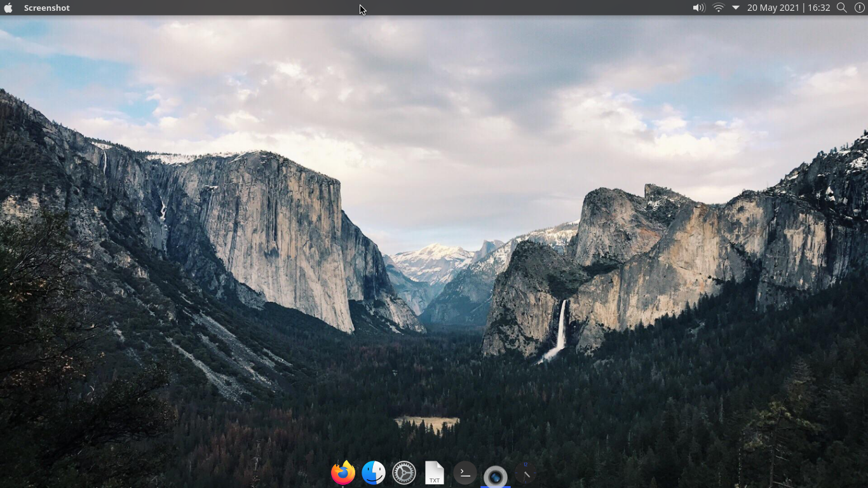Select the running Screenshot camera app in dock
This screenshot has height=488, width=868.
(x=496, y=476)
